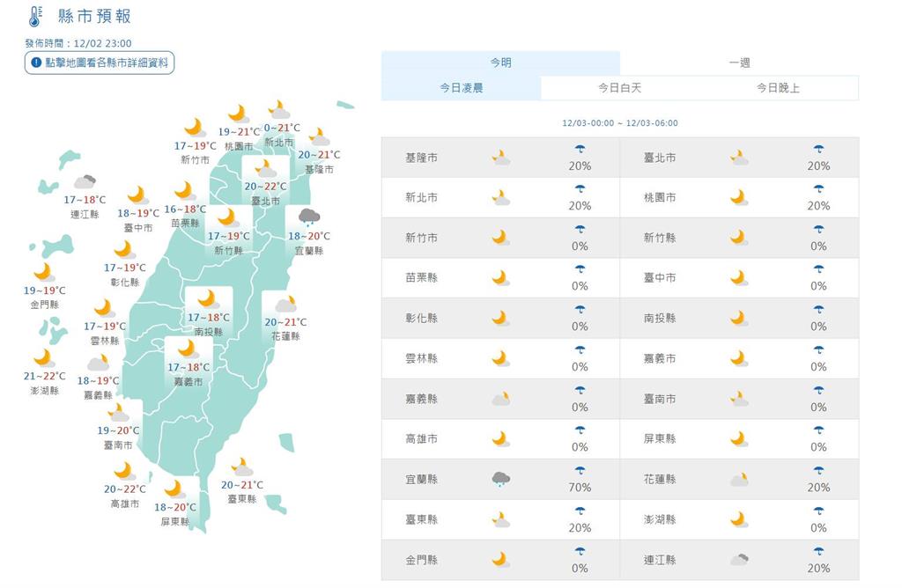Click the moon icon above 金門縣 on map
902x588 pixels.
click(x=43, y=271)
